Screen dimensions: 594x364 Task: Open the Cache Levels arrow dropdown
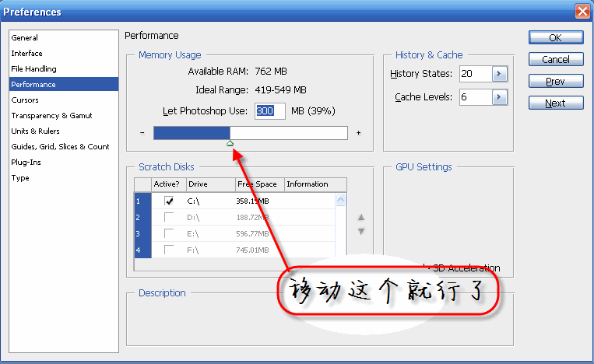click(x=500, y=97)
